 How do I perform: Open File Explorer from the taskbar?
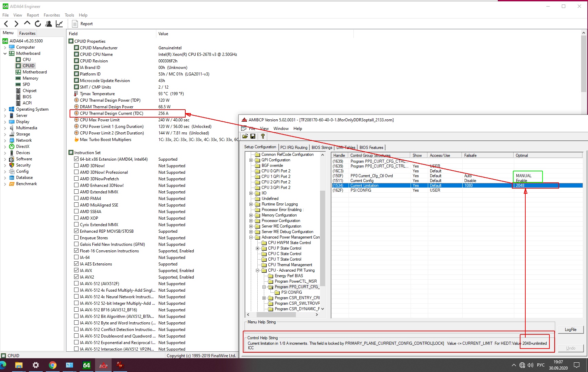click(x=19, y=365)
